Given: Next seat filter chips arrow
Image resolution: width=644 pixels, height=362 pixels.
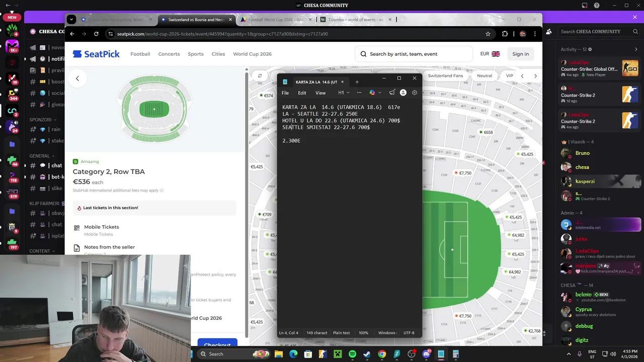Looking at the screenshot, I should click(x=535, y=76).
